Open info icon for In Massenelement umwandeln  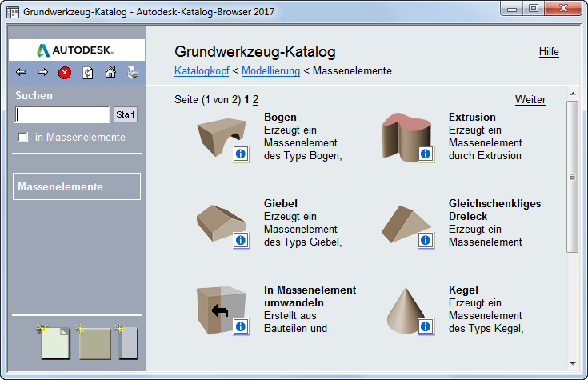point(241,326)
